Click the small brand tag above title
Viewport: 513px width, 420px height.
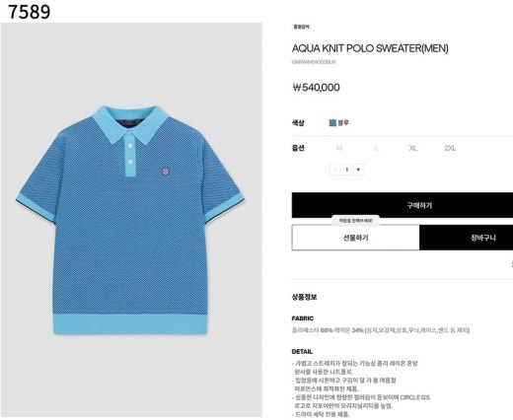[301, 27]
